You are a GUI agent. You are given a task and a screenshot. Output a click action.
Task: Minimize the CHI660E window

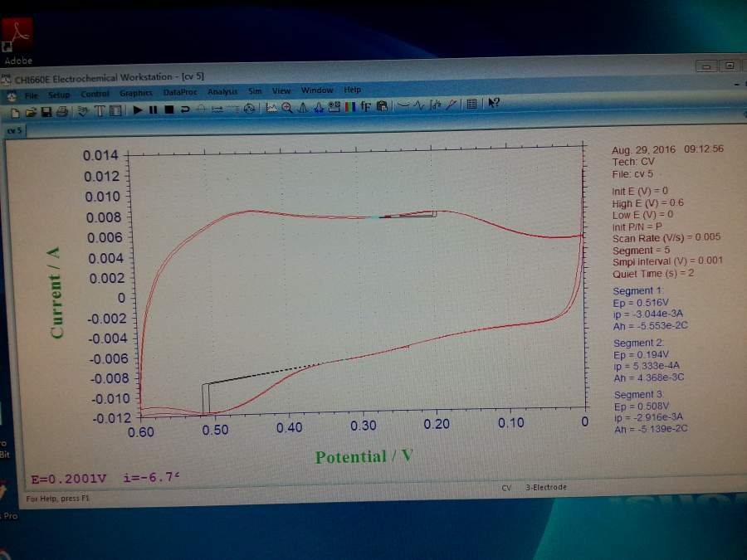point(706,66)
